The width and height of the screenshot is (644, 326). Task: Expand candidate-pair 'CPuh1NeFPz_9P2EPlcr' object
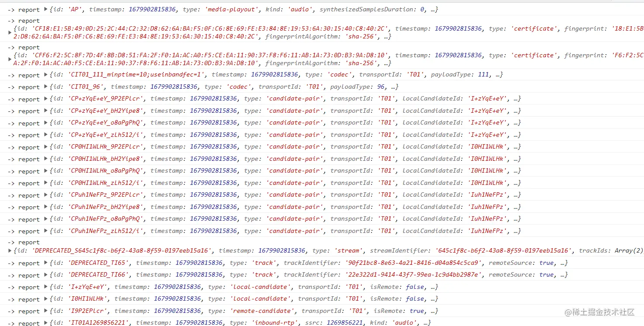click(46, 195)
